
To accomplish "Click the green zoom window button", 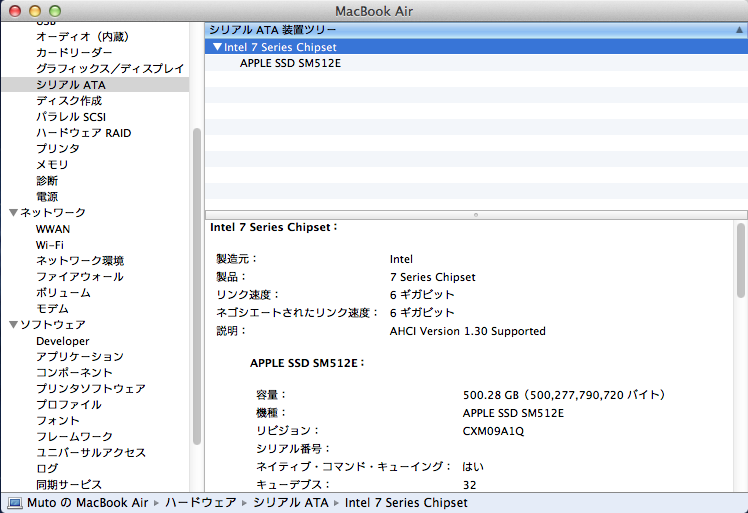I will [55, 10].
